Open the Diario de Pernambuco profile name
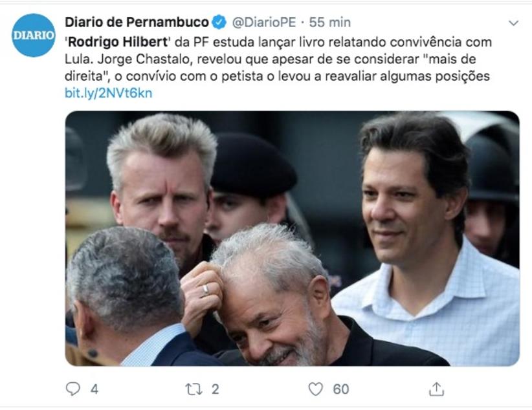This screenshot has width=532, height=410. click(137, 23)
